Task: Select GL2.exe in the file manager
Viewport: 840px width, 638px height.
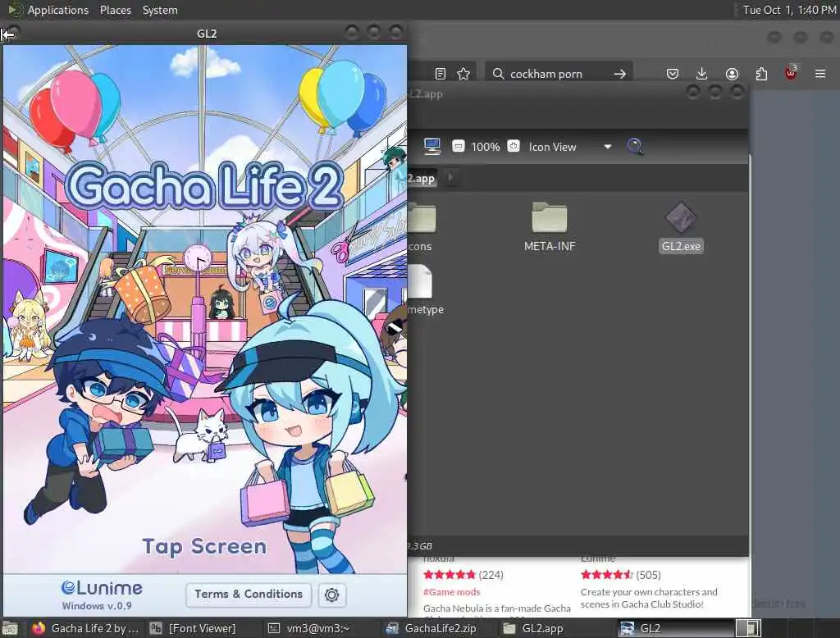Action: (681, 226)
